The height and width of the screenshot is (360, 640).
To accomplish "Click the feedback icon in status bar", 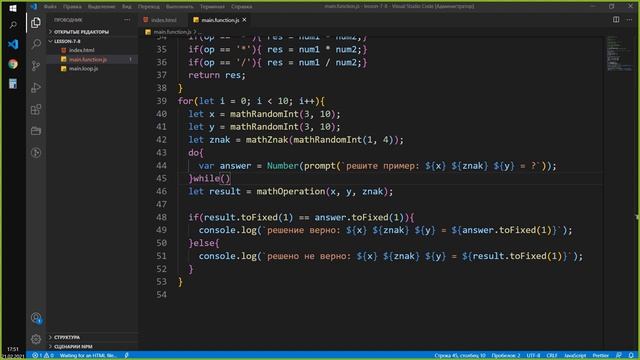I will click(619, 356).
